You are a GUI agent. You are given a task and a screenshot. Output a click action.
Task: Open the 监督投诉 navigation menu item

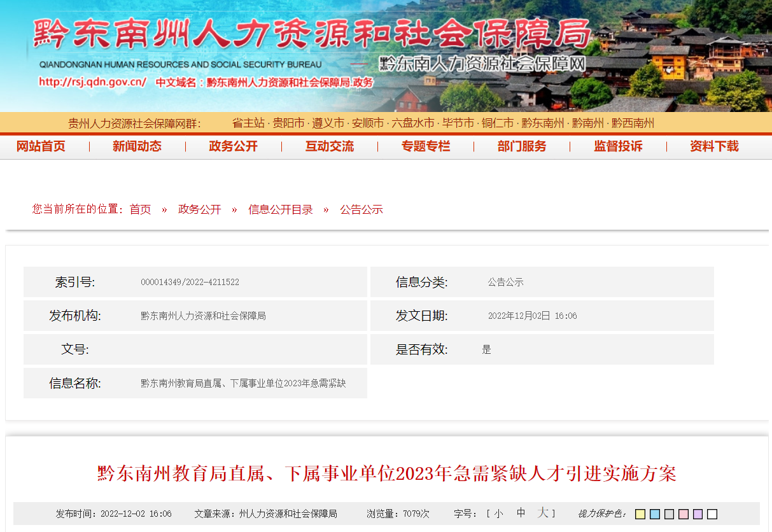pyautogui.click(x=618, y=146)
